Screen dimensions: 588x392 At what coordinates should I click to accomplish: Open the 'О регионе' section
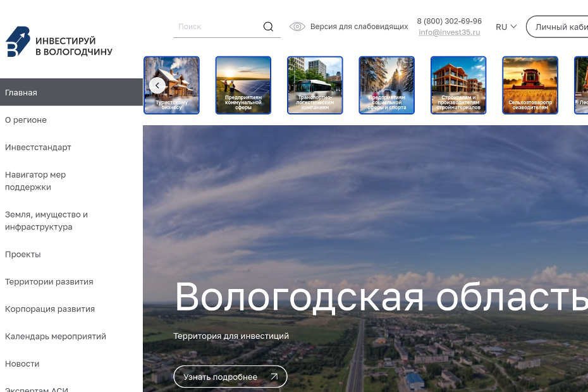click(x=26, y=119)
